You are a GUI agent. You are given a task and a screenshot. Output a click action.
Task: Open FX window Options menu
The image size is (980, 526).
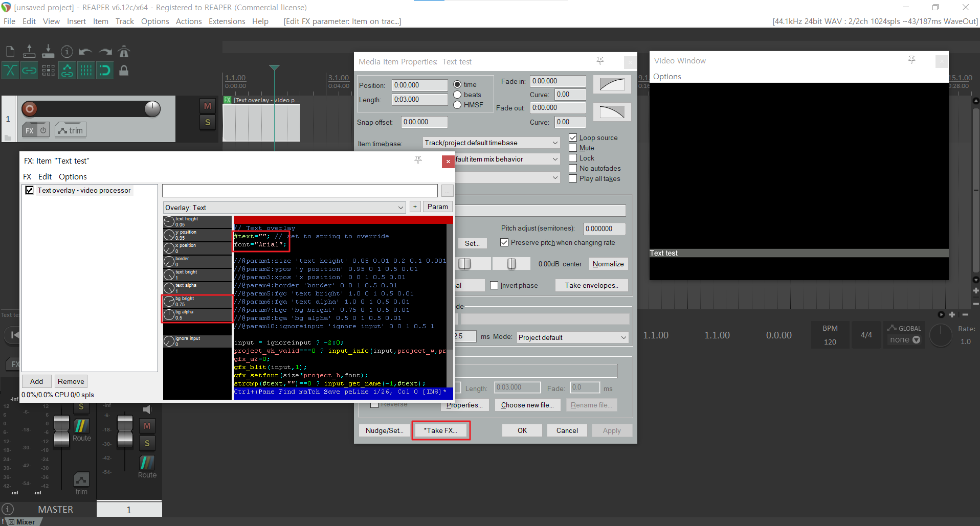73,176
